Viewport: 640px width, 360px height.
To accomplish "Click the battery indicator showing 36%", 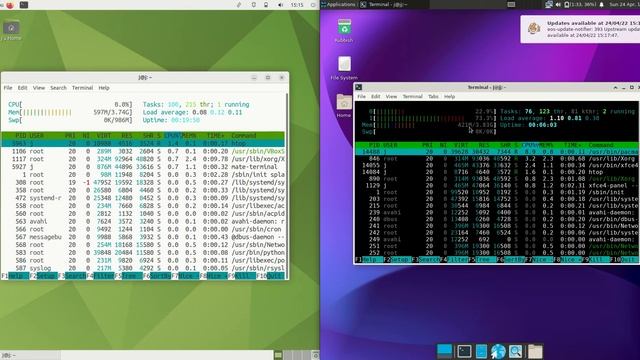I will pos(581,4).
